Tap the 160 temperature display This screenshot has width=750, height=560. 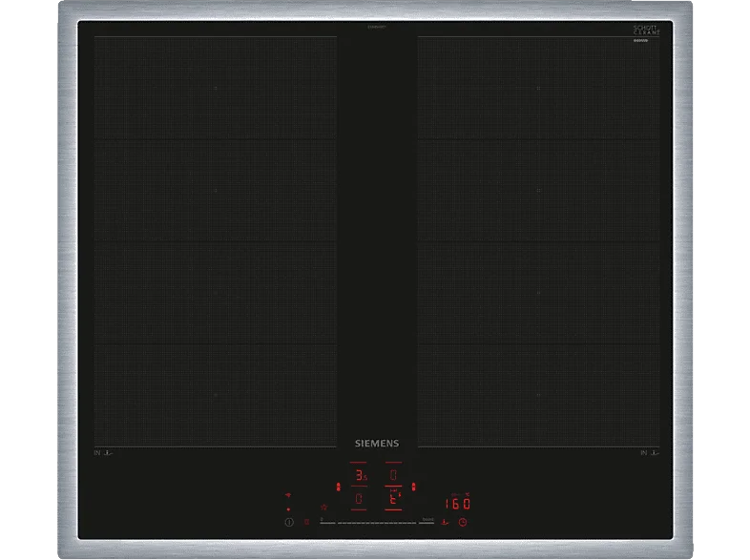[x=457, y=504]
